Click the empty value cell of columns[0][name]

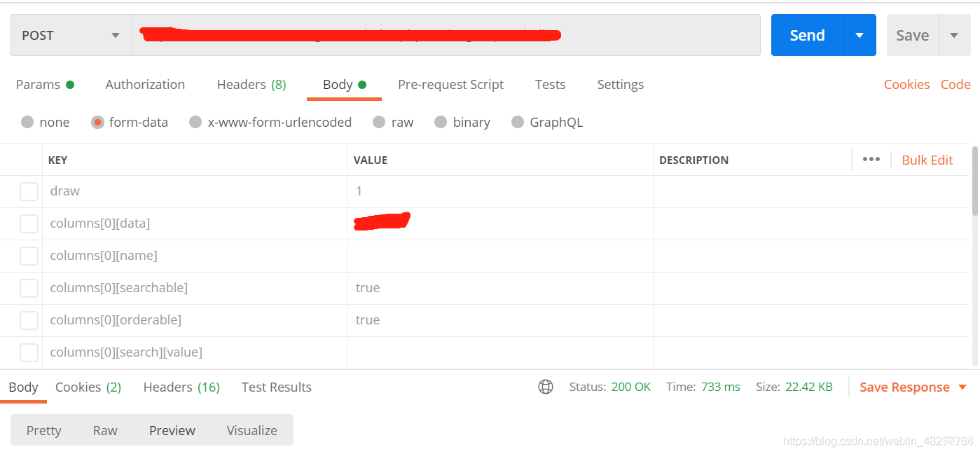point(501,256)
